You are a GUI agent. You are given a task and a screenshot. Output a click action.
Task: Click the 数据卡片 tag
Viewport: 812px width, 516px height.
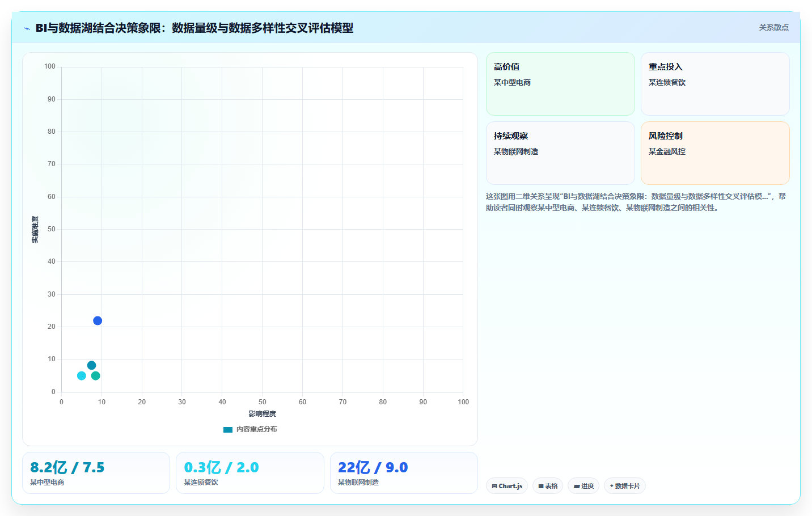click(x=625, y=486)
